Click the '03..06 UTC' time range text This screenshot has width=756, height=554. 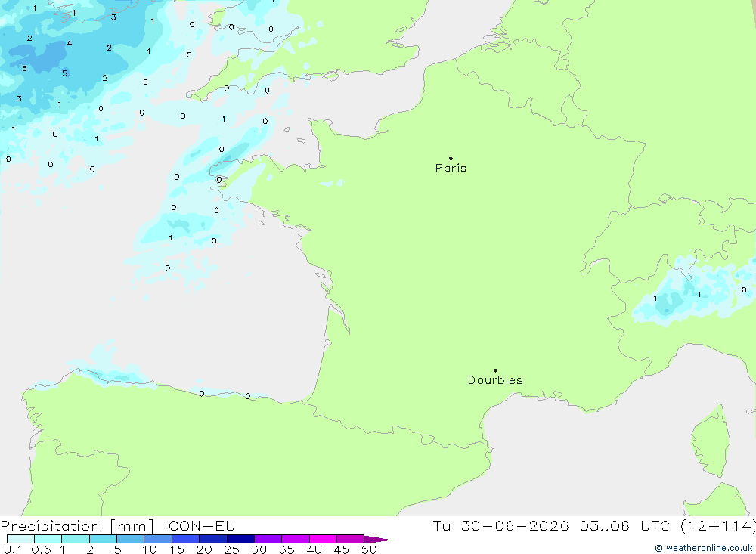click(625, 526)
